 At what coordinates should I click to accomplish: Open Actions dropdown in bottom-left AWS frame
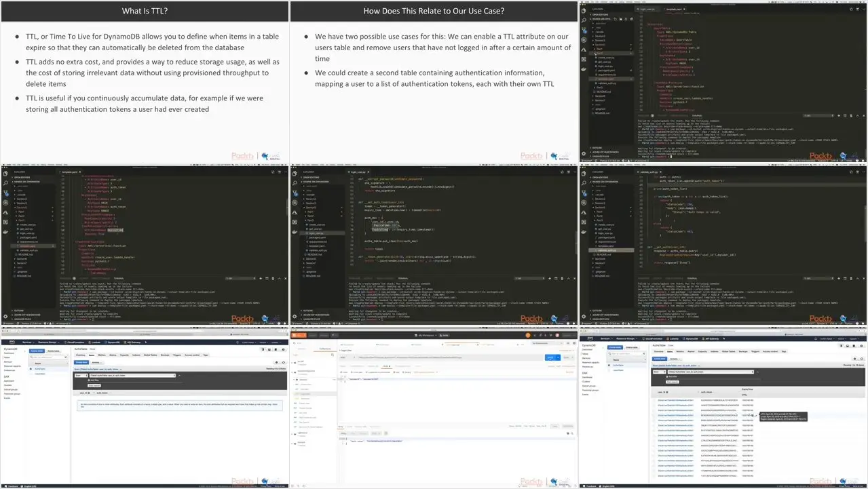[97, 362]
